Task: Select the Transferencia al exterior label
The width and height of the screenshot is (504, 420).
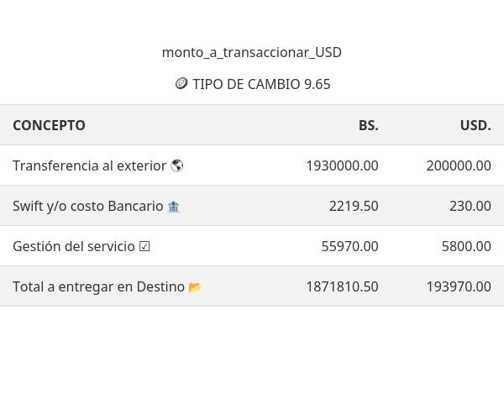Action: point(89,165)
